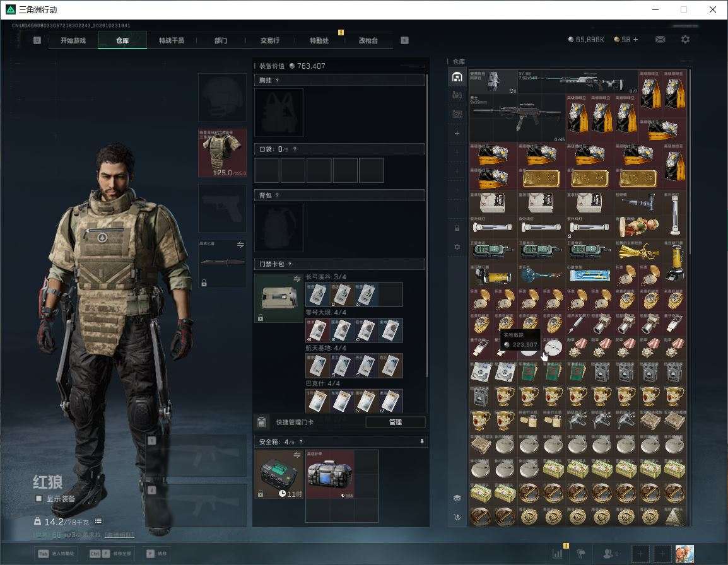Open the 部门 tab
Viewport: 728px width, 565px height.
tap(221, 40)
